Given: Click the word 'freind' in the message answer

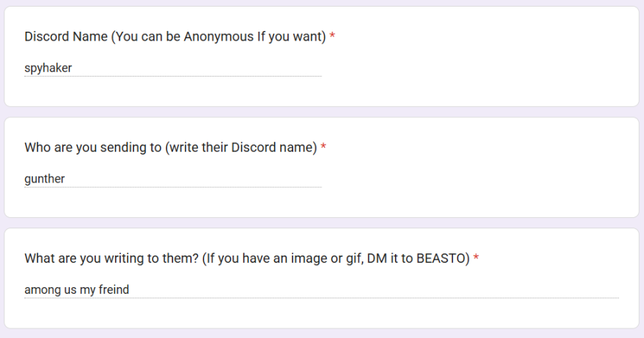Looking at the screenshot, I should 113,290.
